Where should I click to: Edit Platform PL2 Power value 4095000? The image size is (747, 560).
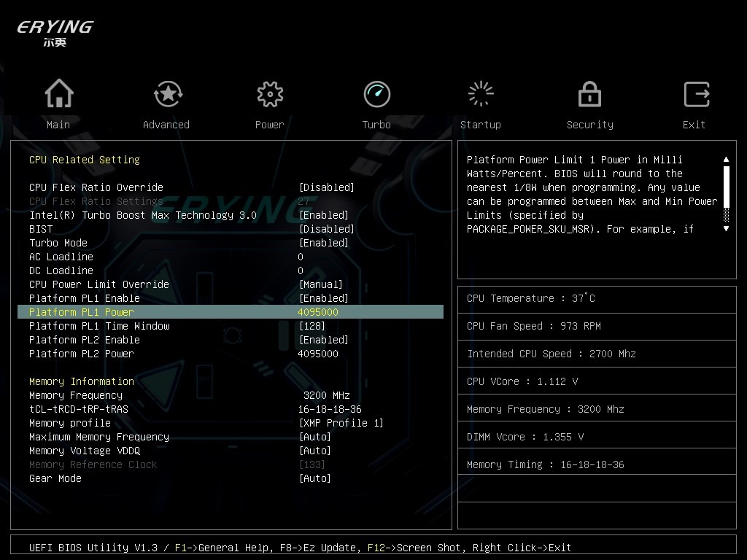pos(318,354)
